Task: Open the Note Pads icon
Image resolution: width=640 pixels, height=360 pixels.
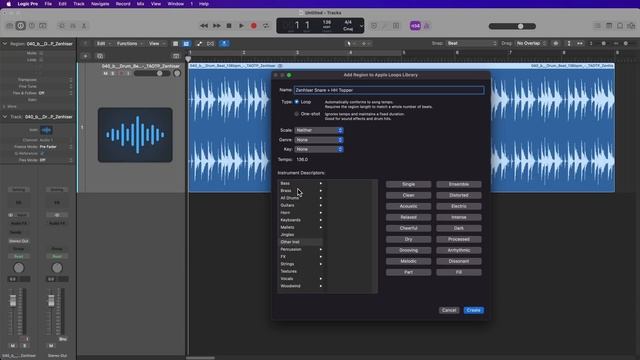Action: pos(609,26)
